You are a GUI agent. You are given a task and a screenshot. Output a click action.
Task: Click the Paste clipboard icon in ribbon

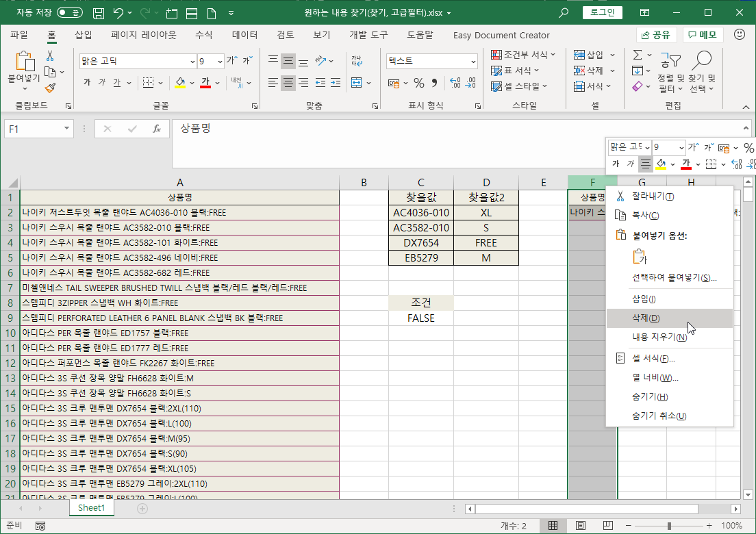24,62
